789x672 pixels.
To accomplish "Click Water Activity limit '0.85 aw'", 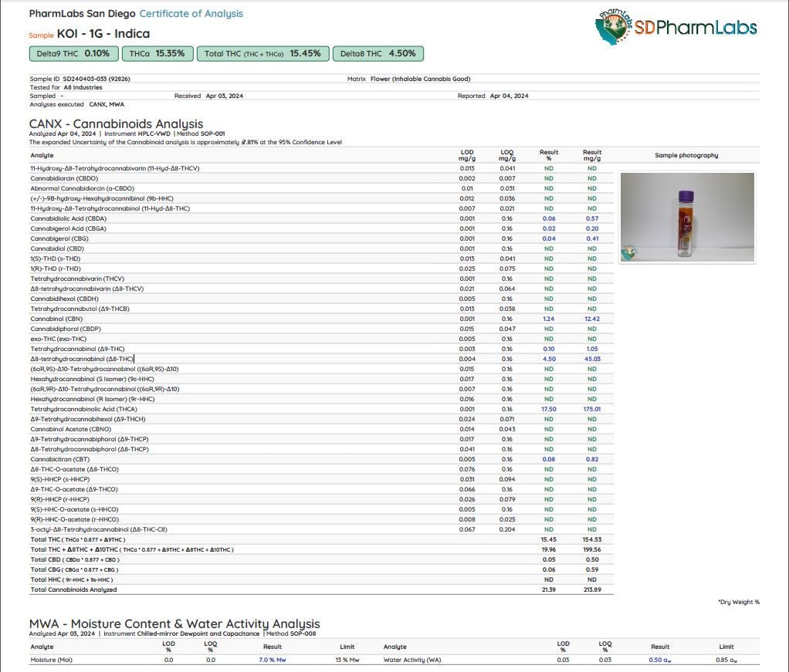I will click(726, 660).
